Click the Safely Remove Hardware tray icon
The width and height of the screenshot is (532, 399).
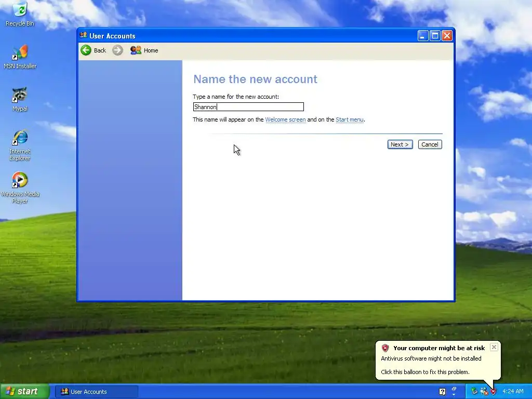[474, 391]
